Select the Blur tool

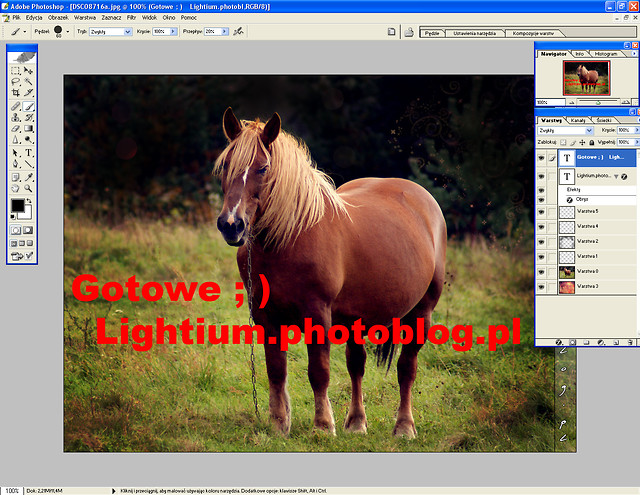pyautogui.click(x=16, y=140)
